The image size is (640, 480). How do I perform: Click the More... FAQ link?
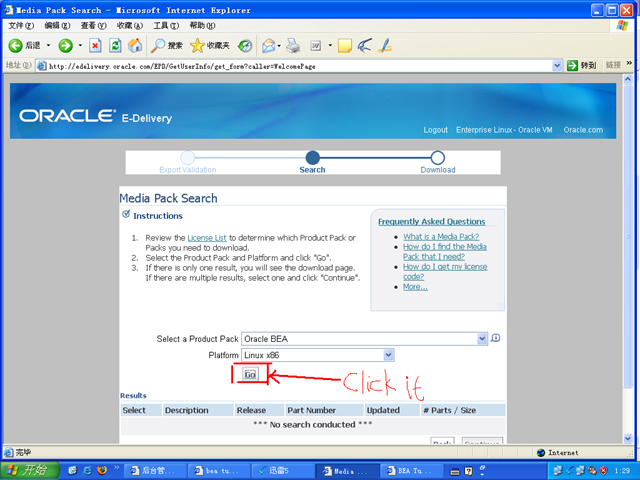(x=416, y=287)
